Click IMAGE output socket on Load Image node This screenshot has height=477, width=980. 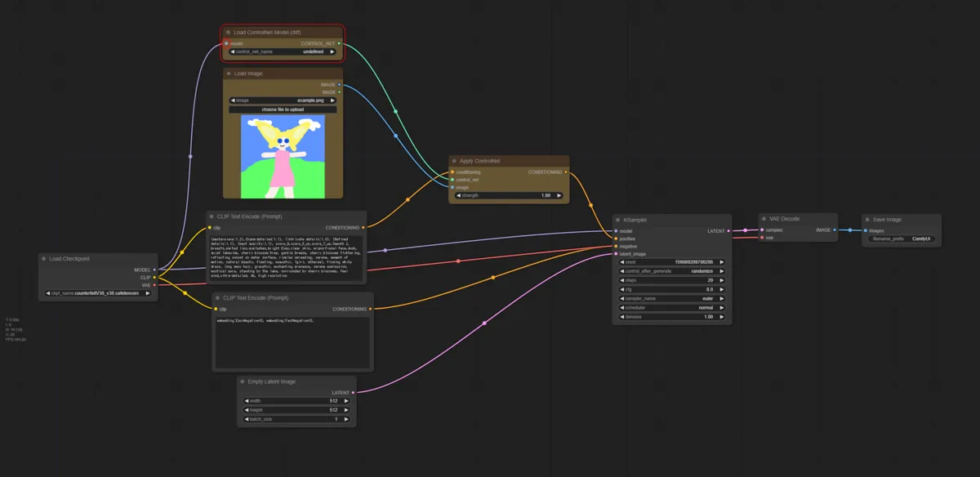point(340,84)
